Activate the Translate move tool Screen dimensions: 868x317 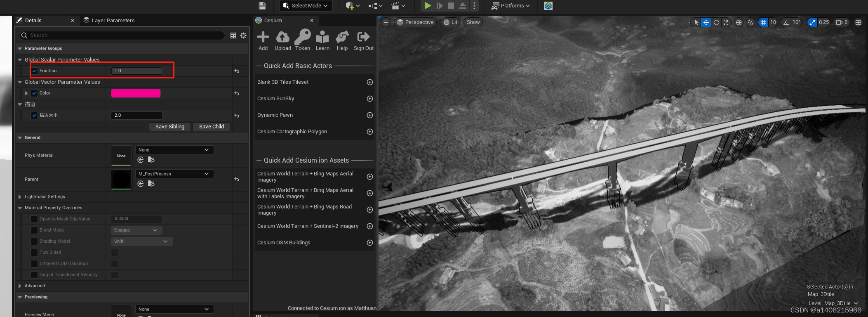706,22
